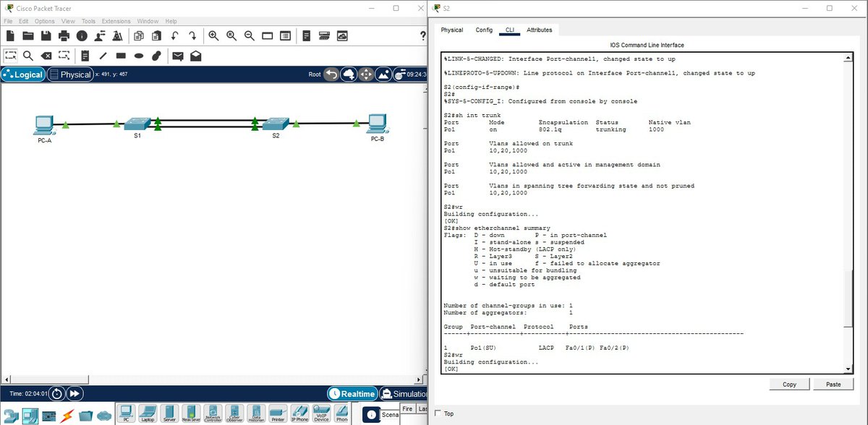
Task: Open the Config tab in S2
Action: click(x=484, y=30)
